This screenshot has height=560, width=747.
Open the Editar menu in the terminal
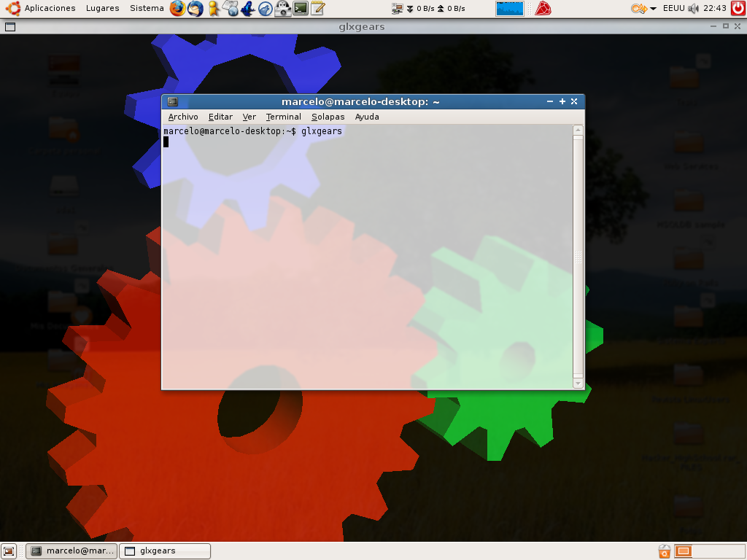coord(220,117)
